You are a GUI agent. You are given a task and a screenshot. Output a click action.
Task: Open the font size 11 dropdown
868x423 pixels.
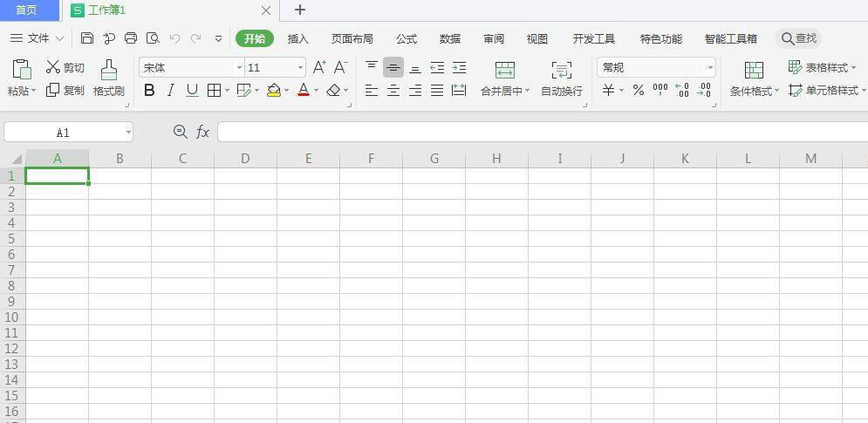pyautogui.click(x=301, y=67)
